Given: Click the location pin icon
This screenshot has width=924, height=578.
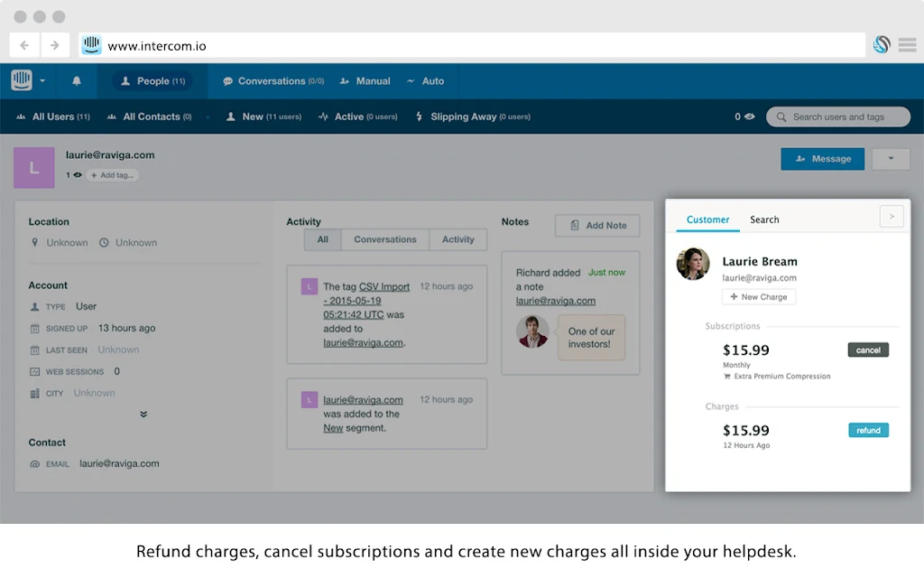Looking at the screenshot, I should [35, 242].
